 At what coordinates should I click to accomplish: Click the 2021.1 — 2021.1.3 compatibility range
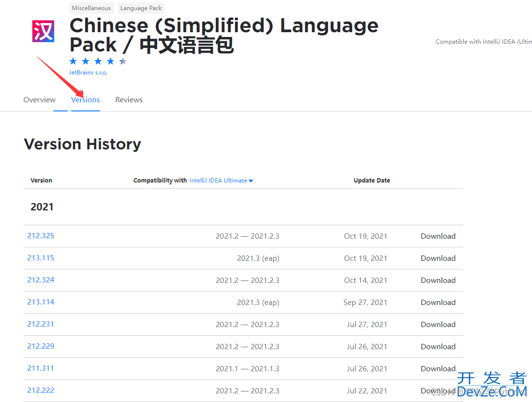pyautogui.click(x=247, y=368)
